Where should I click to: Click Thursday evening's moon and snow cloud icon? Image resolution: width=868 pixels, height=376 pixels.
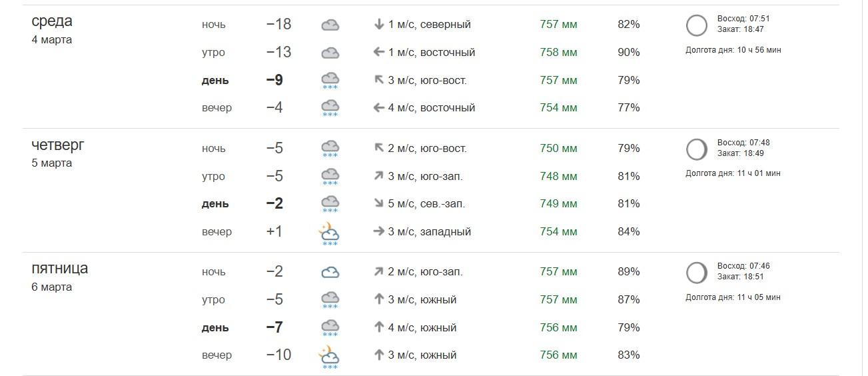pyautogui.click(x=329, y=233)
